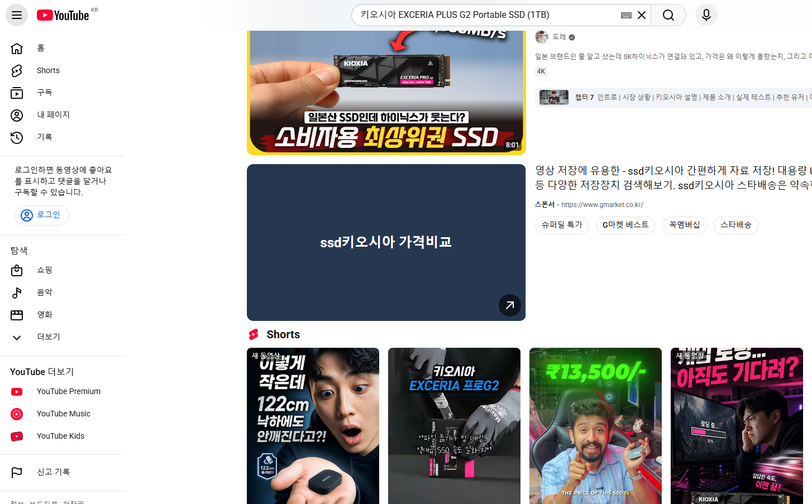Open the ssd키오시아 가격비교 ad card
Viewport: 812px width, 504px height.
point(386,242)
